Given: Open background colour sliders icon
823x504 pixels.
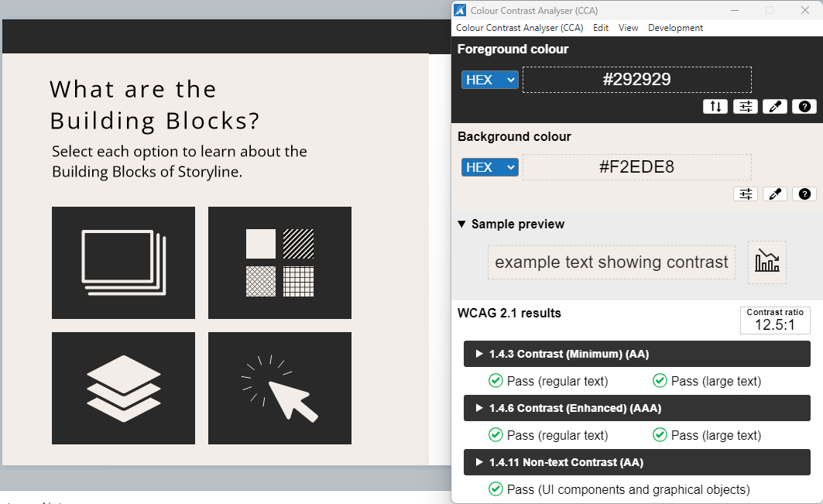Looking at the screenshot, I should pos(746,194).
